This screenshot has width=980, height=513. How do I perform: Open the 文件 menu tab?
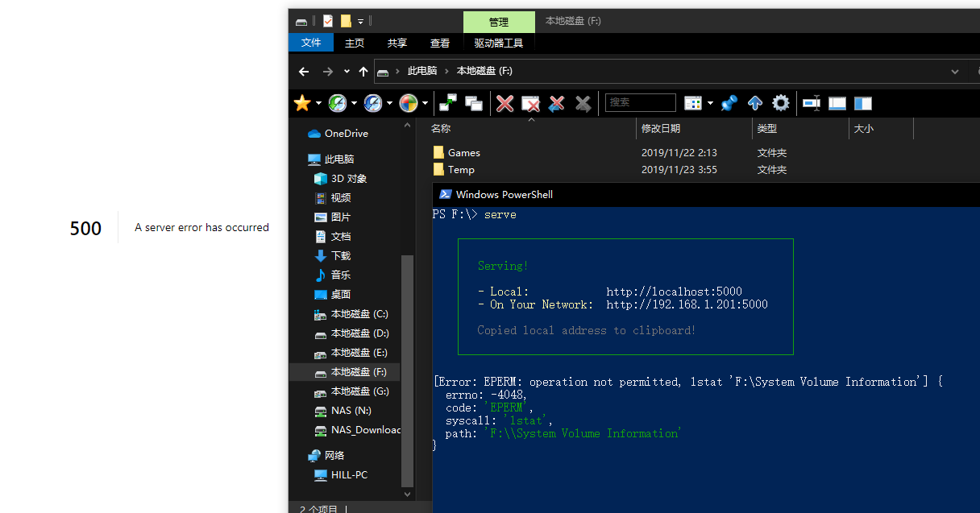[311, 43]
